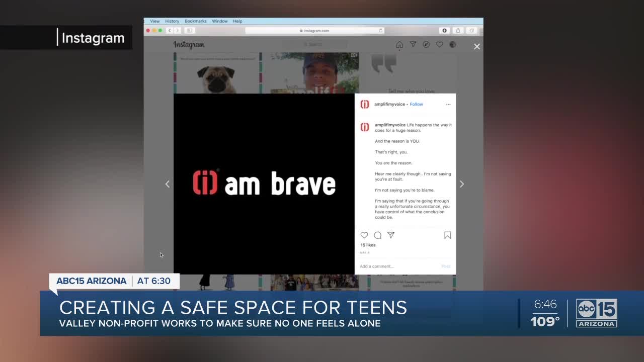Open Instagram direct messages icon
This screenshot has height=362, width=644.
413,44
